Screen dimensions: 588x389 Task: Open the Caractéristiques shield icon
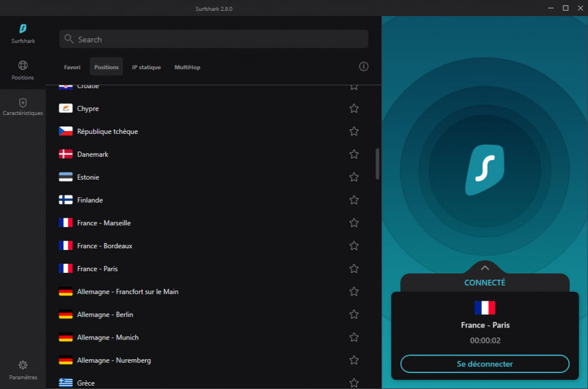point(23,102)
